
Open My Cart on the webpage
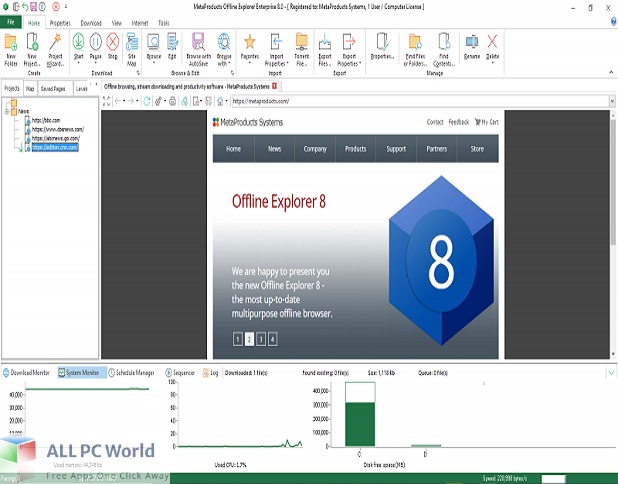click(486, 122)
